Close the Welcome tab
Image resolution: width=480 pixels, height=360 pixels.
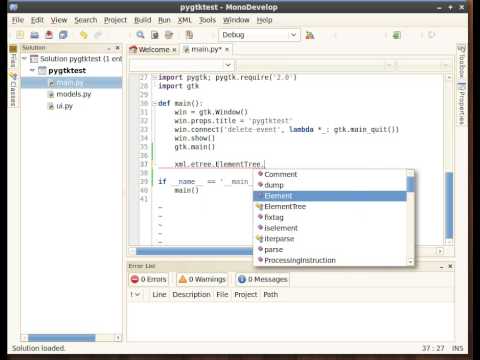point(174,50)
